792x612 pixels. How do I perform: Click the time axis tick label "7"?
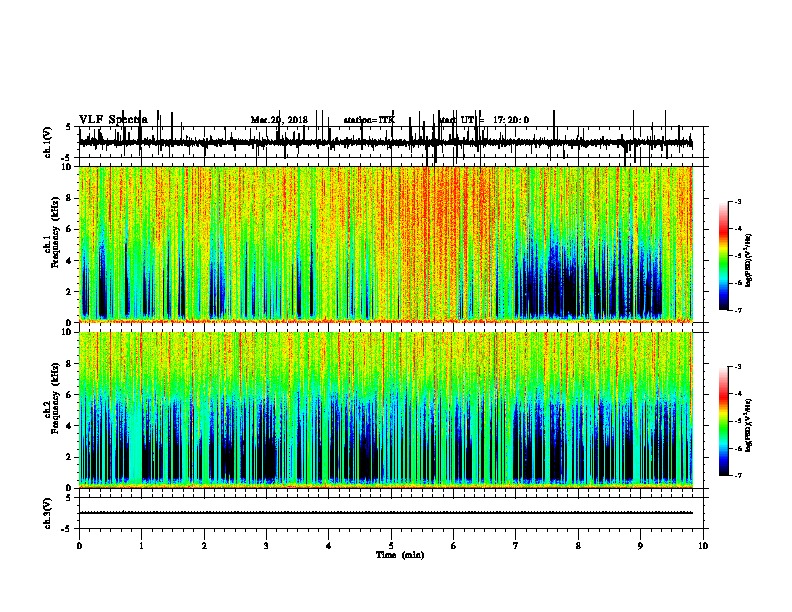point(516,546)
